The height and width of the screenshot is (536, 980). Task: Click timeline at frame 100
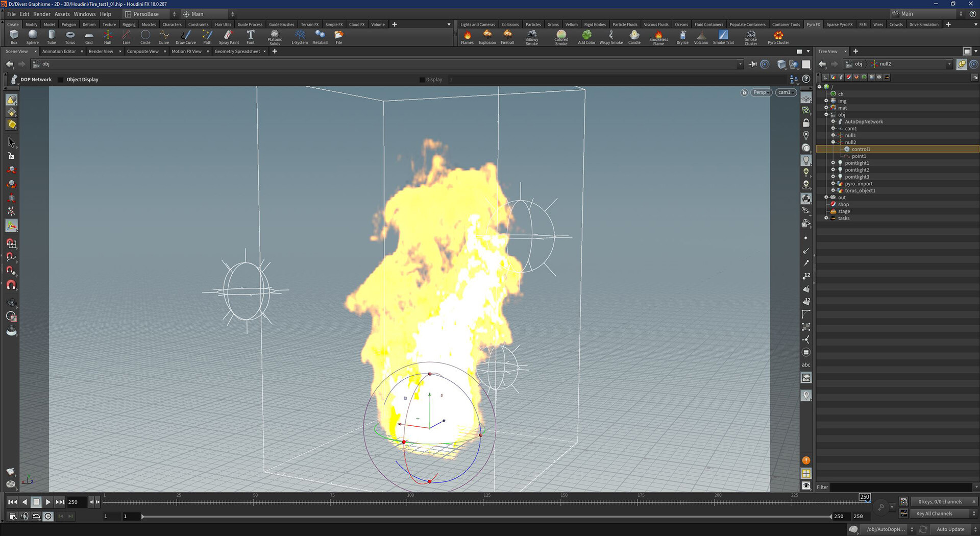pyautogui.click(x=410, y=501)
